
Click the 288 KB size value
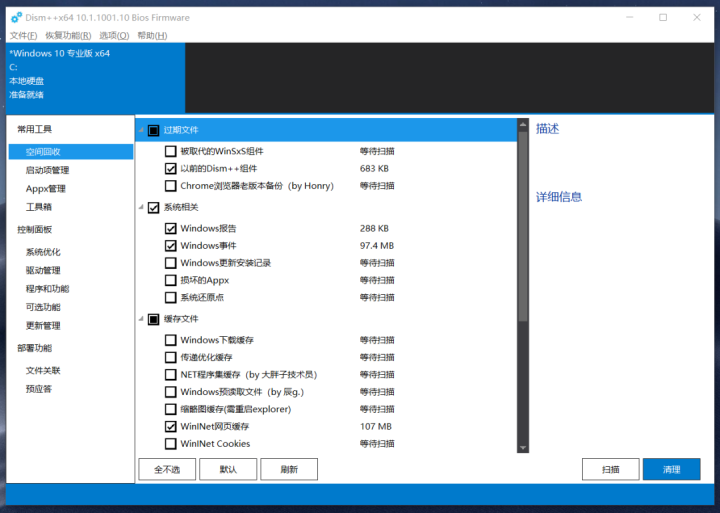tap(374, 228)
